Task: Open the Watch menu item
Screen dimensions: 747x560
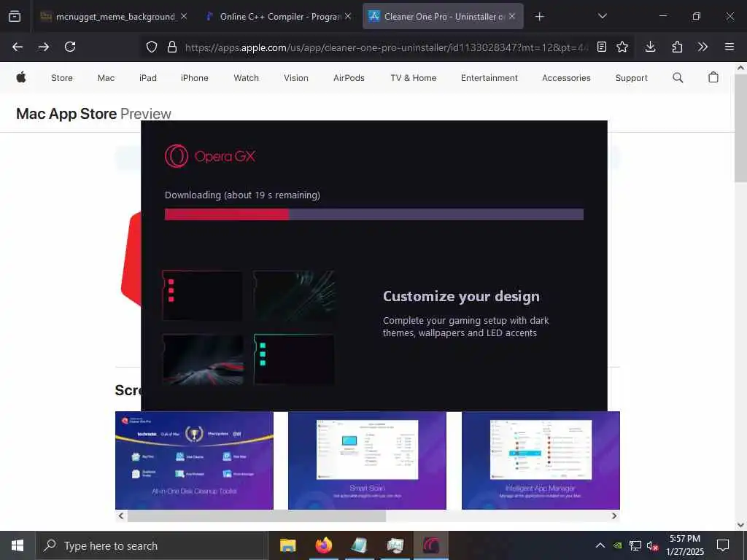Action: click(x=247, y=77)
